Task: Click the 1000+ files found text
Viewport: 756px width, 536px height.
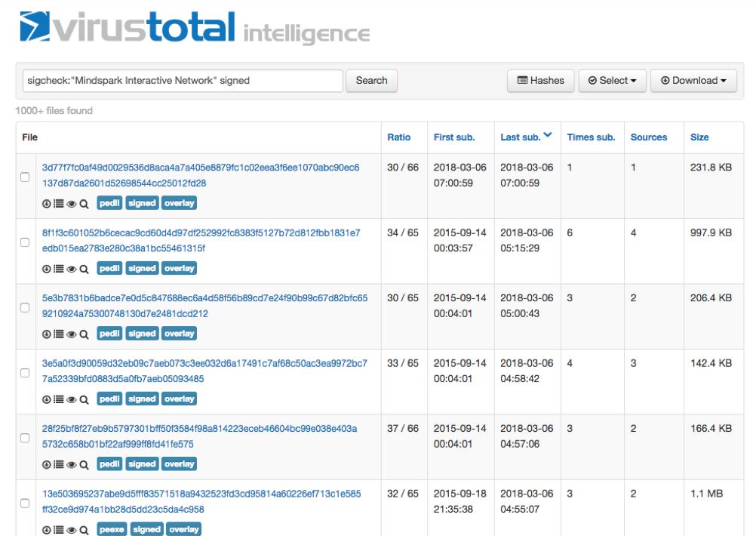Action: [x=54, y=110]
